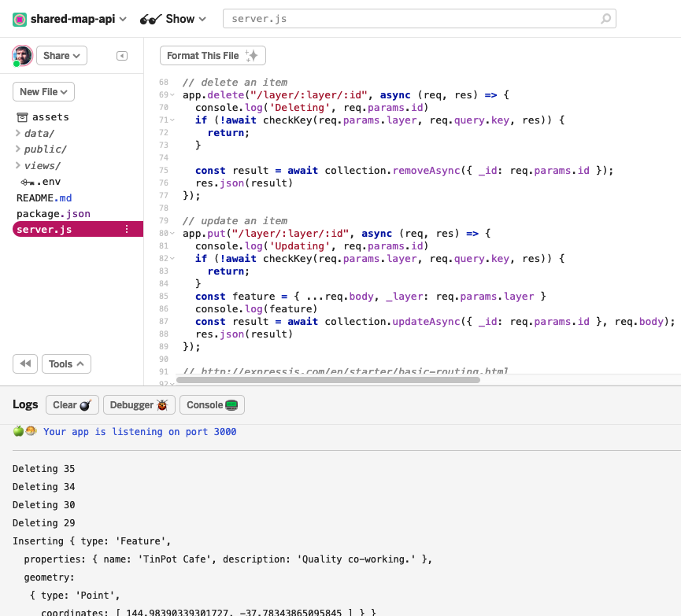Image resolution: width=681 pixels, height=616 pixels.
Task: Toggle code fold at line 69
Action: pos(174,95)
